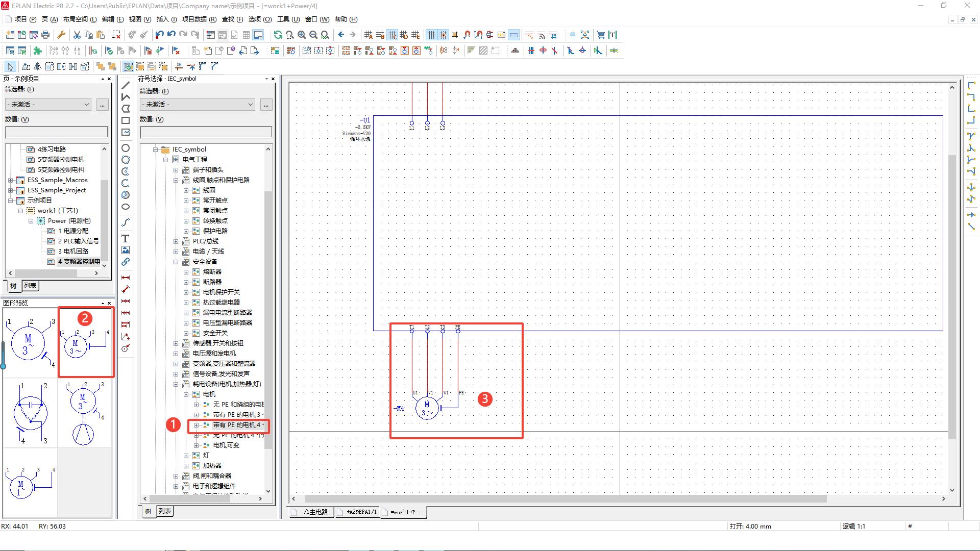Select the rectangle drawing tool
This screenshot has height=551, width=980.
[x=125, y=120]
